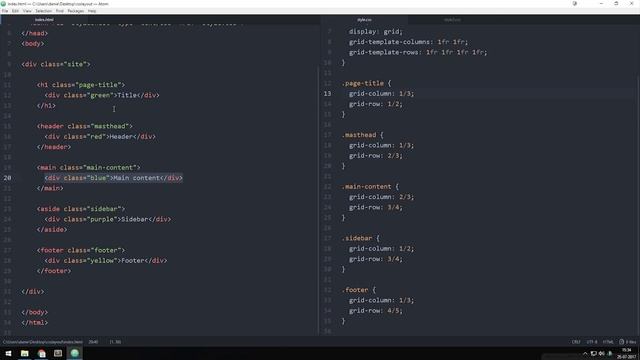This screenshot has height=360, width=640.
Task: Click the closing </body> tag line
Action: point(35,312)
